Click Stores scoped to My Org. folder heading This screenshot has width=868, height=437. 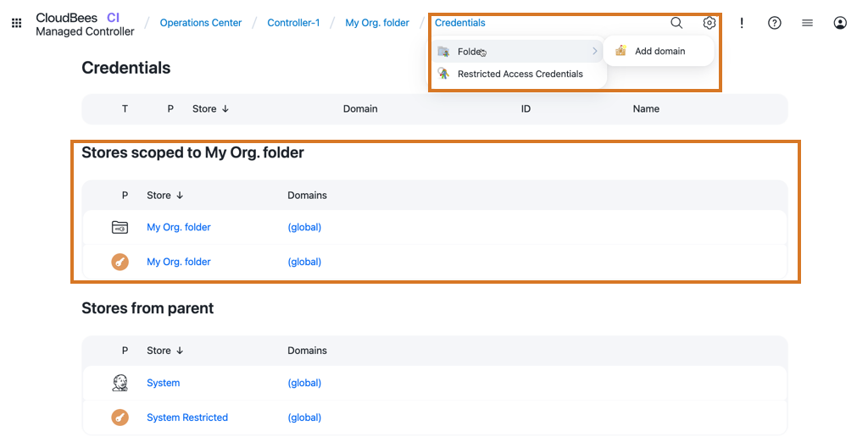pyautogui.click(x=192, y=152)
